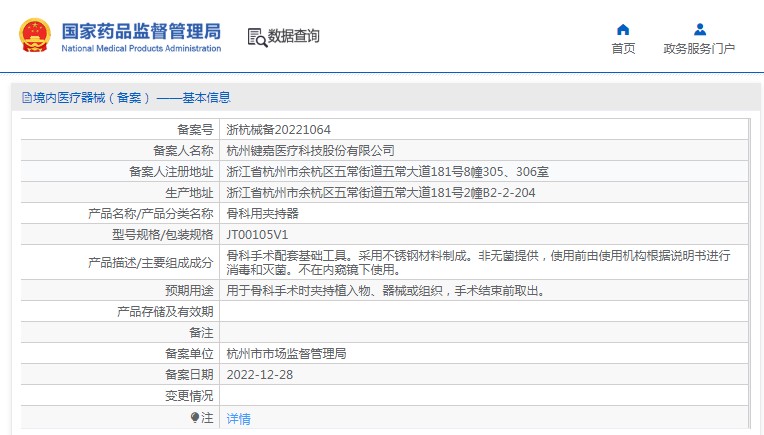Click the home house icon
Screen dimensions: 764x435
pyautogui.click(x=623, y=30)
